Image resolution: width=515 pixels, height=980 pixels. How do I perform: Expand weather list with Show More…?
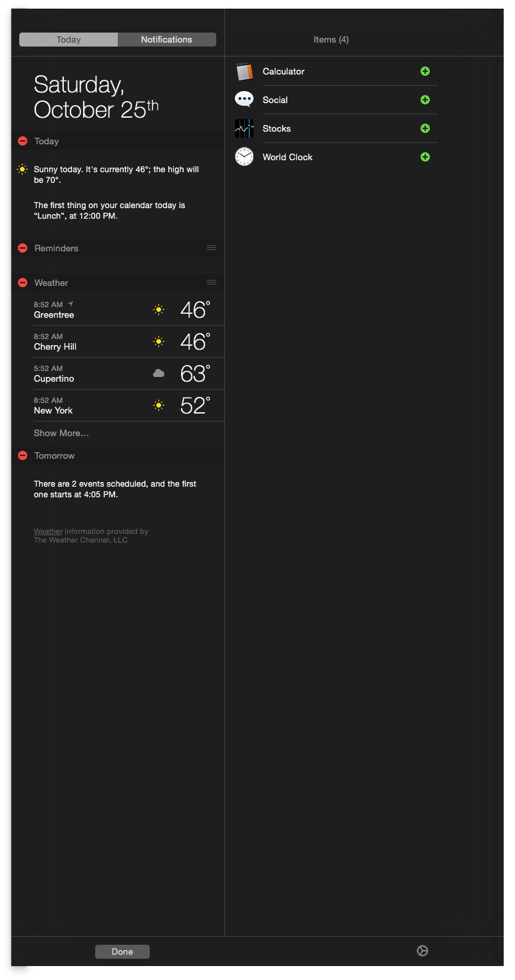(61, 433)
